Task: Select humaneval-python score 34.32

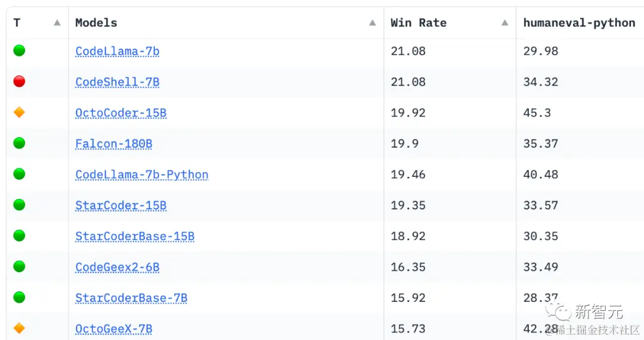Action: [x=541, y=82]
